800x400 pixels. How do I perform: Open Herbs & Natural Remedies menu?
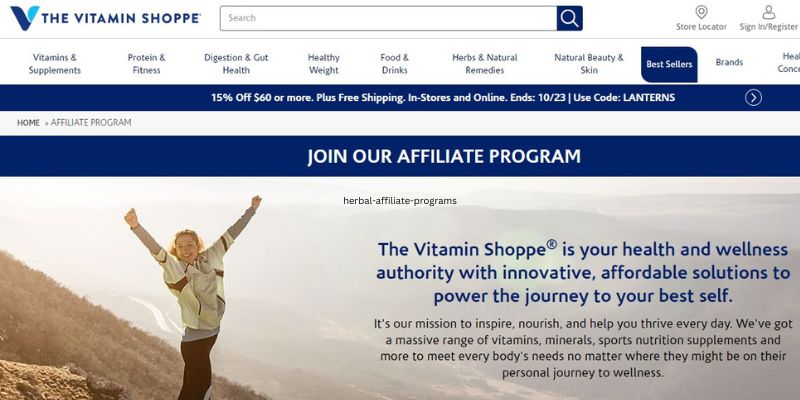click(x=485, y=64)
